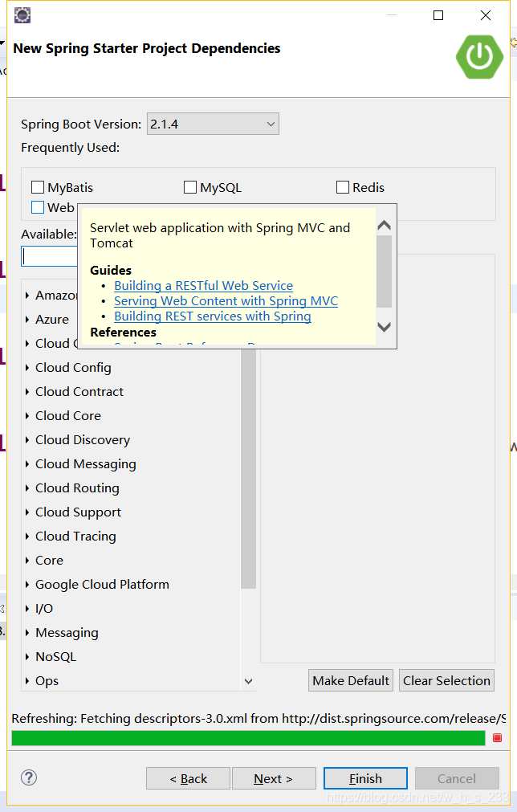The height and width of the screenshot is (812, 517).
Task: Expand the Cloud Discovery category
Action: click(x=27, y=440)
